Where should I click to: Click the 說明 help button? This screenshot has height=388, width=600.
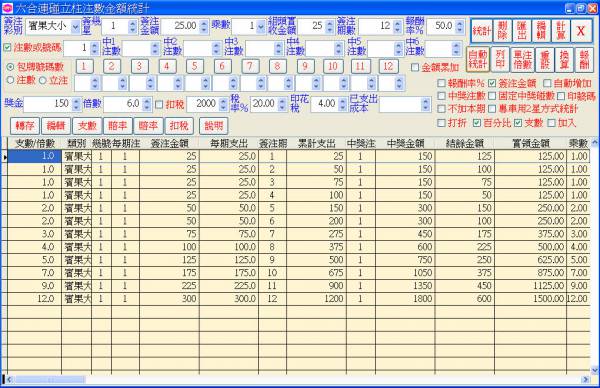click(x=214, y=126)
